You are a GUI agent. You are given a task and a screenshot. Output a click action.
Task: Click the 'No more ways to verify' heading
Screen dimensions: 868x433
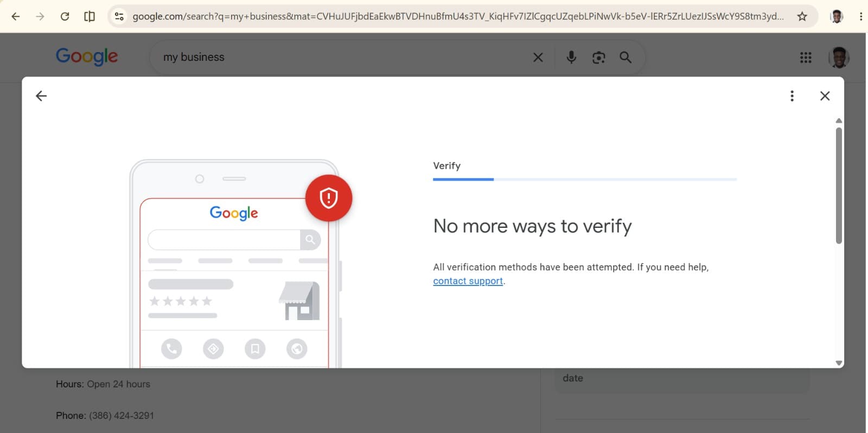tap(532, 226)
